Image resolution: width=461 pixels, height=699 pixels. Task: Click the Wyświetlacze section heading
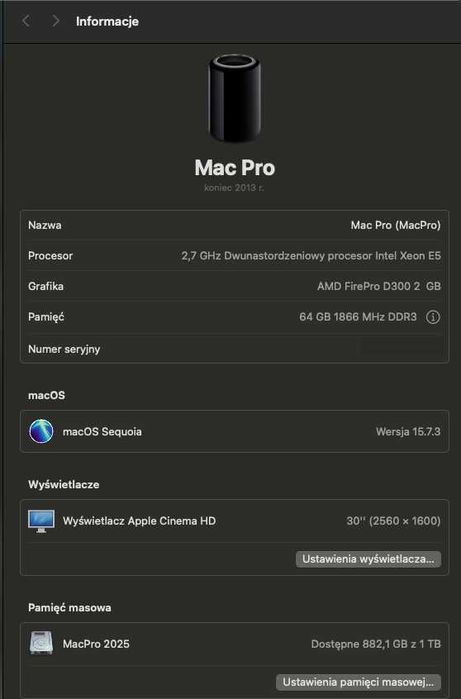point(63,485)
